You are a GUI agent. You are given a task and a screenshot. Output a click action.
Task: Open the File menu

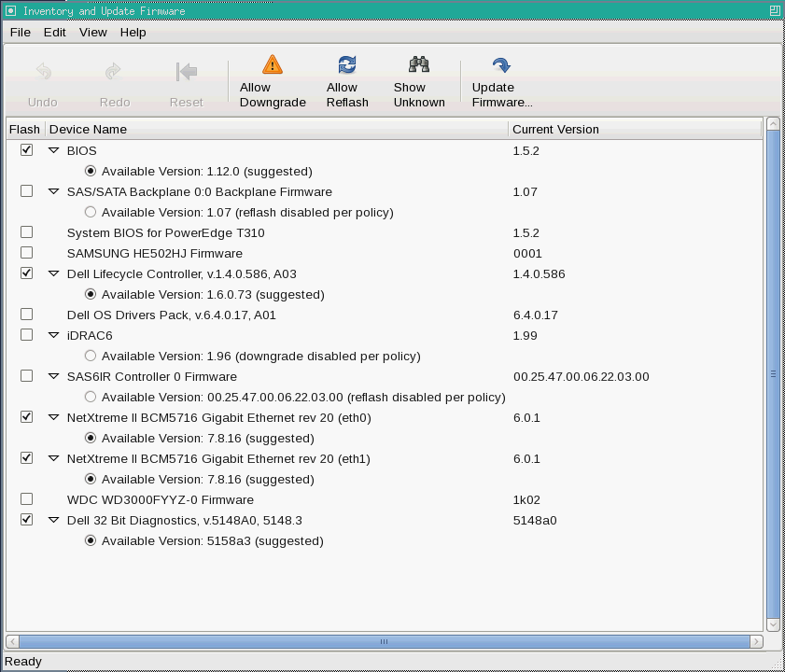click(x=20, y=32)
